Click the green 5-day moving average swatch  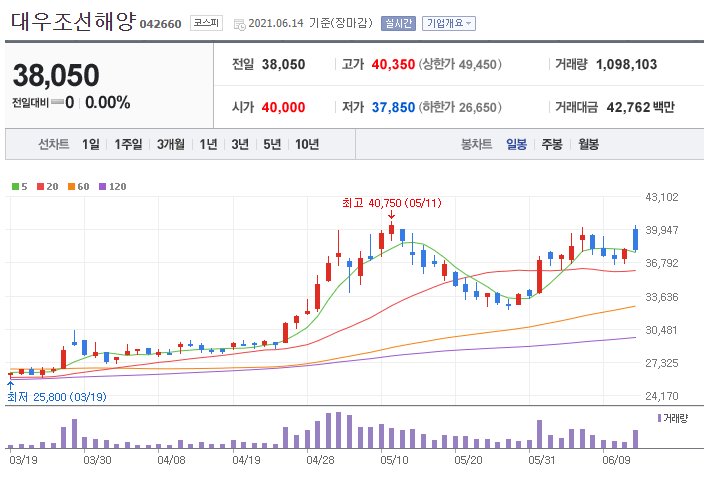tap(15, 186)
